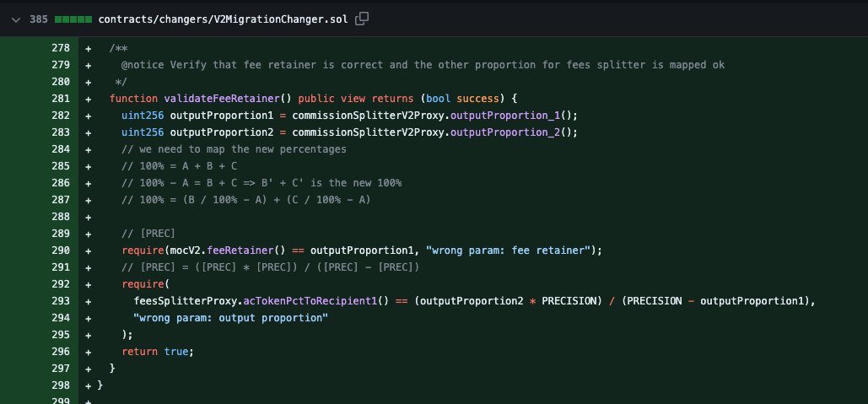
Task: Click the return true statement
Action: (158, 352)
